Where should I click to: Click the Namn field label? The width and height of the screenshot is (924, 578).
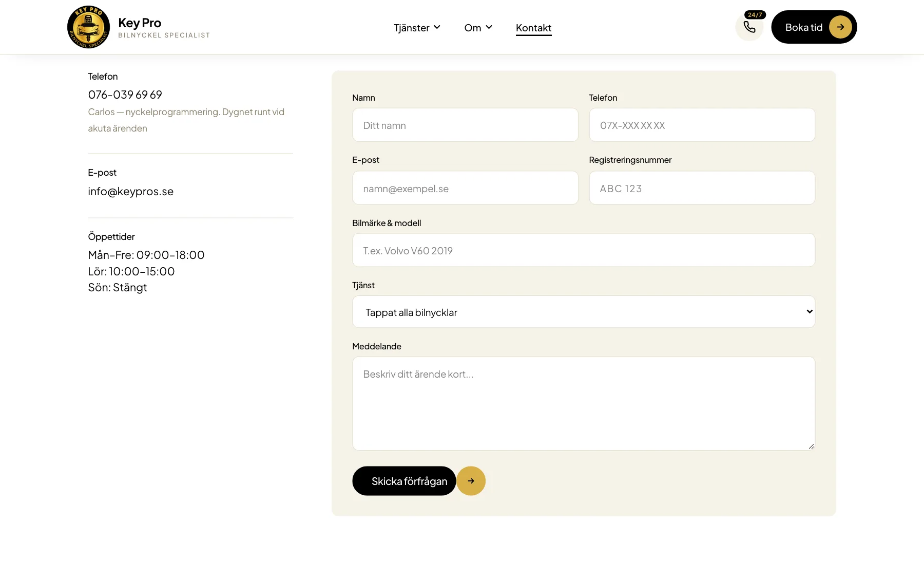click(x=363, y=98)
